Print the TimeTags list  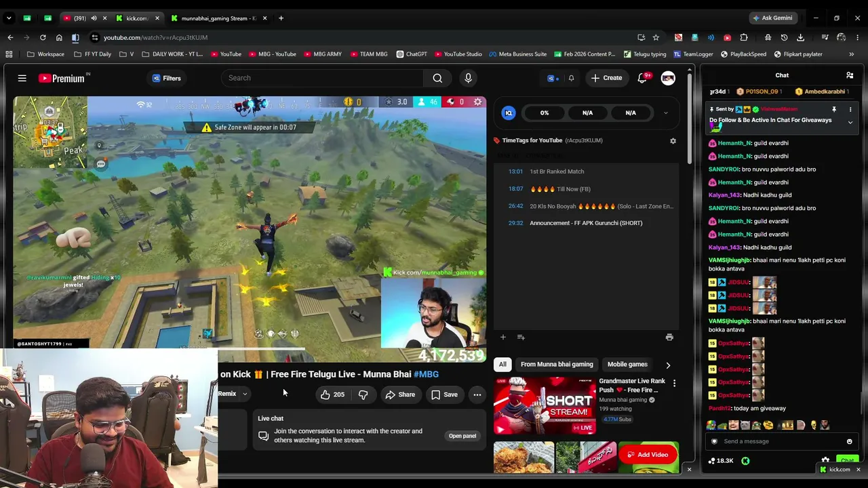tap(669, 338)
